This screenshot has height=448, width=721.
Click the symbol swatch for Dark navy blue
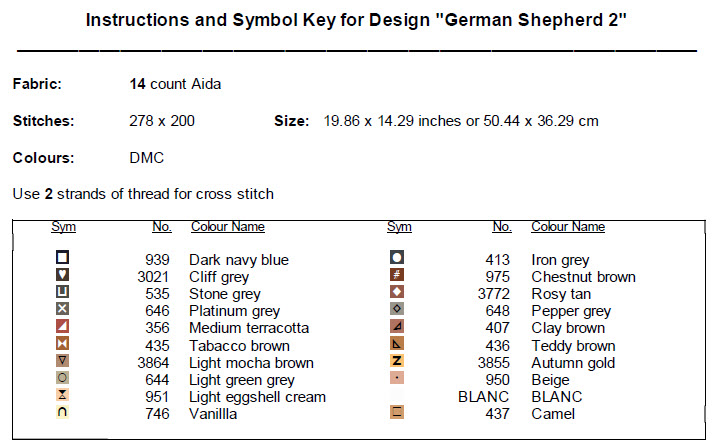[63, 258]
